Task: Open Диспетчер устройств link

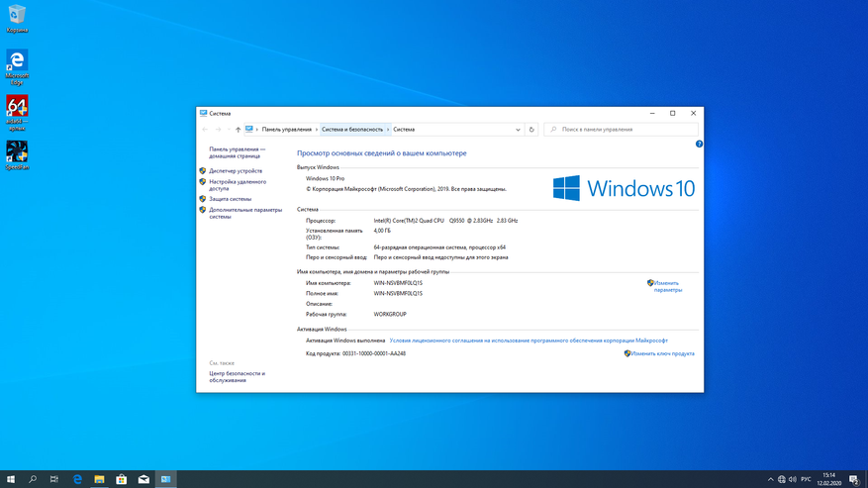Action: point(236,171)
